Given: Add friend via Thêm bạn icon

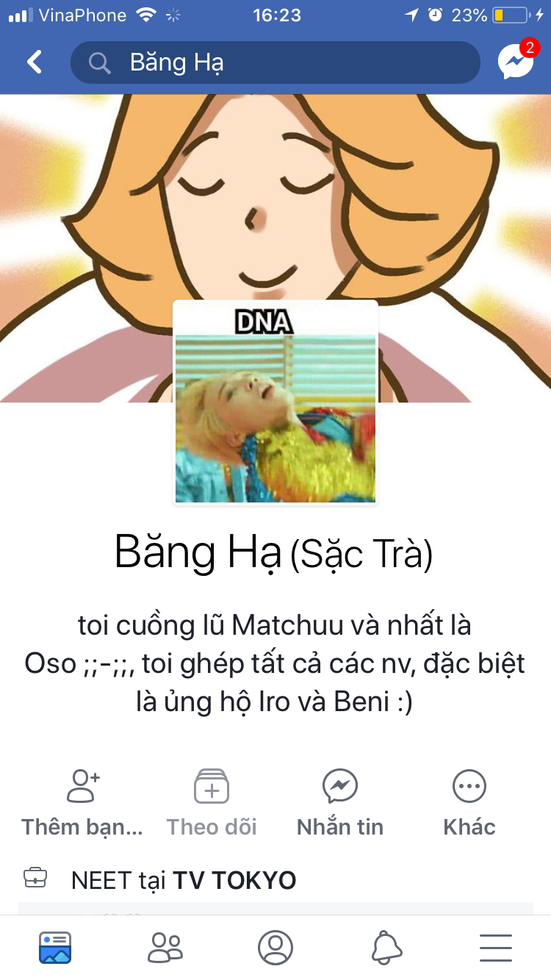Looking at the screenshot, I should pos(82,787).
